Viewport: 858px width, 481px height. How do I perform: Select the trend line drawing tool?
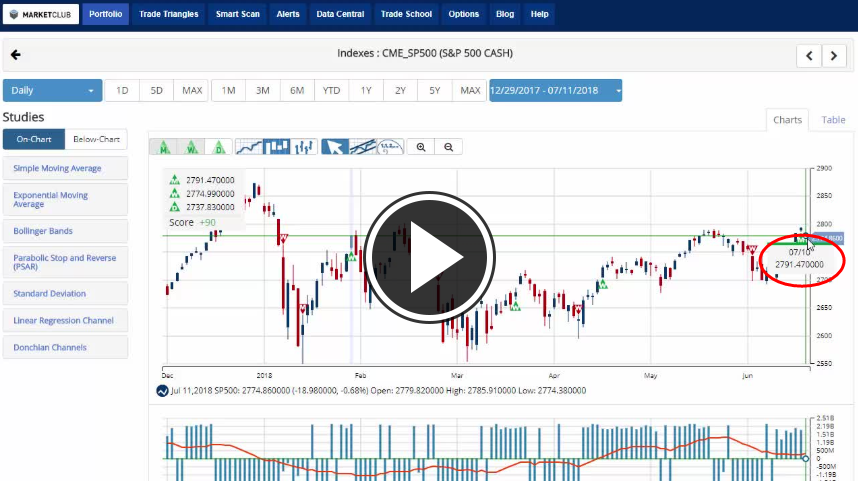coord(362,147)
